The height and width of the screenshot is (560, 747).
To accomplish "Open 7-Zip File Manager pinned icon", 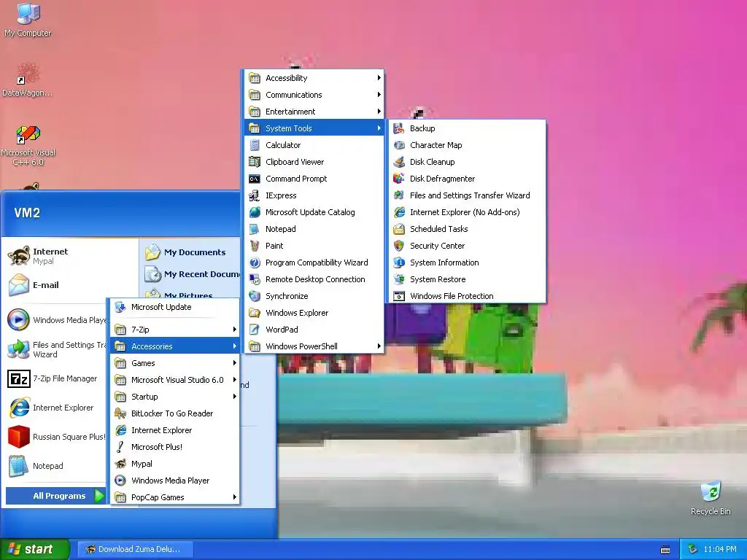I will click(19, 379).
